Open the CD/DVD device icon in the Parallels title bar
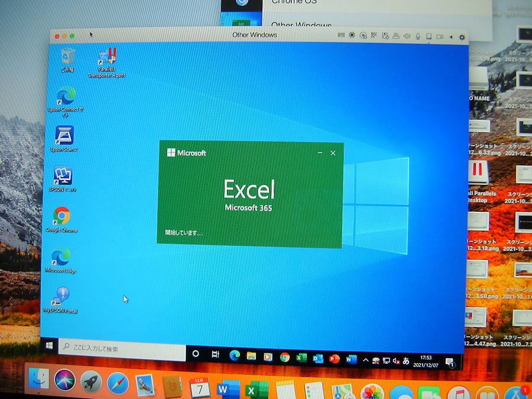Screen dimensions: 532x399 click(x=363, y=35)
